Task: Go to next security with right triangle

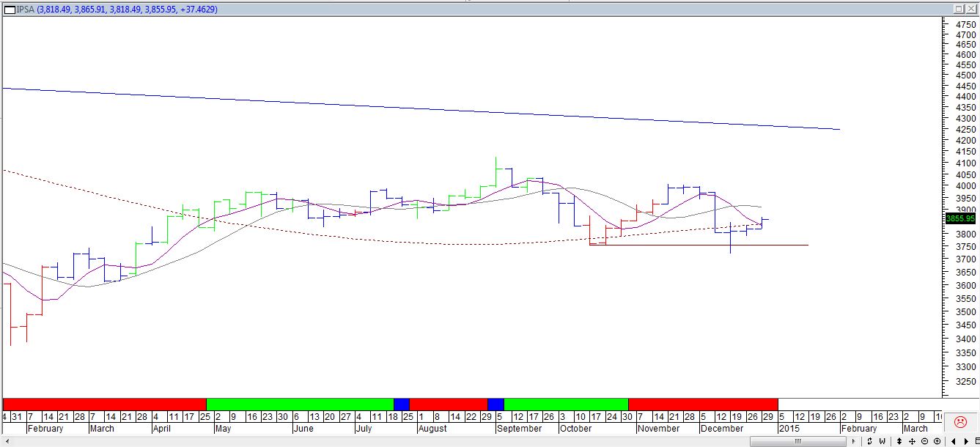Action: tap(966, 441)
